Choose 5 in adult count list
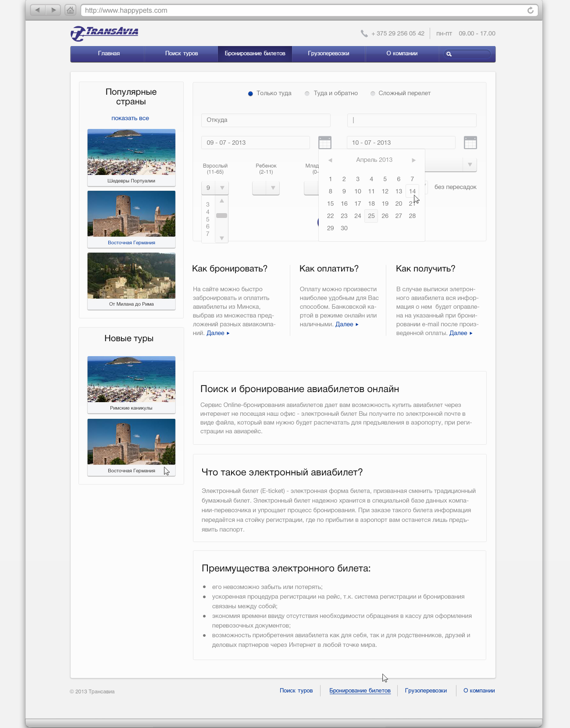This screenshot has height=728, width=570. coord(208,219)
